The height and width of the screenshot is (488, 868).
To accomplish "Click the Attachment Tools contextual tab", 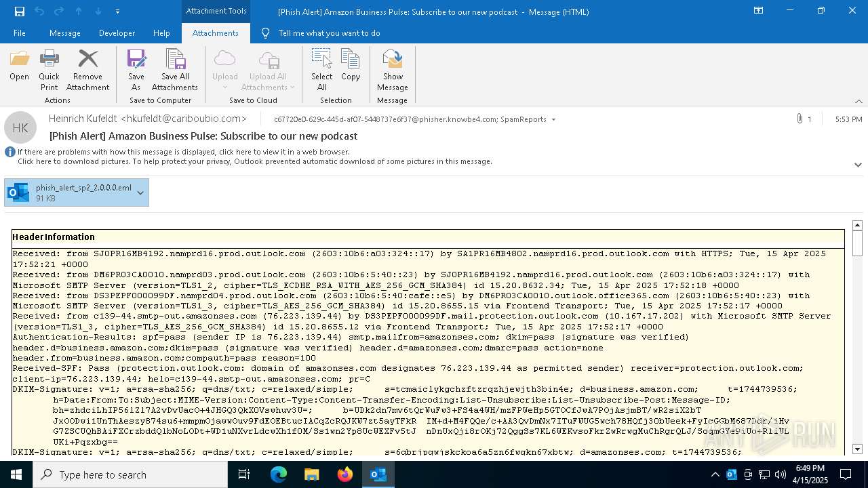I will click(216, 12).
